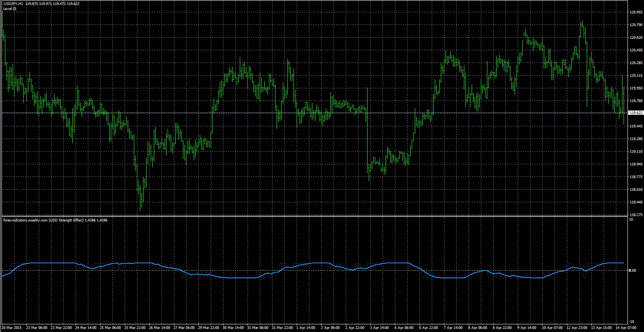Click the 20 Mar 2015 date label

(12, 328)
